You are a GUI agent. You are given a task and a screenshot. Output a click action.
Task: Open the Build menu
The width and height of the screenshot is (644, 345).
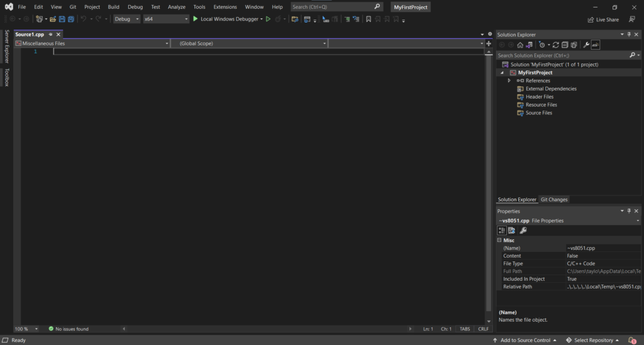coord(113,7)
